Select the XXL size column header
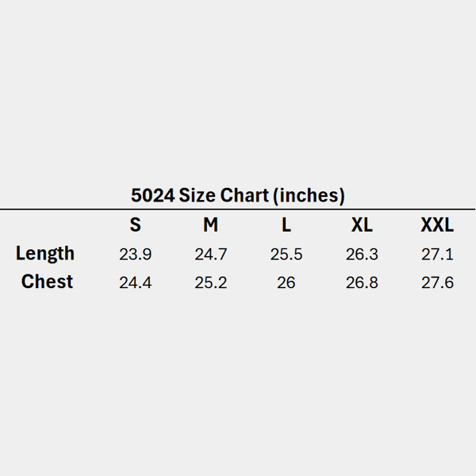 click(x=437, y=225)
